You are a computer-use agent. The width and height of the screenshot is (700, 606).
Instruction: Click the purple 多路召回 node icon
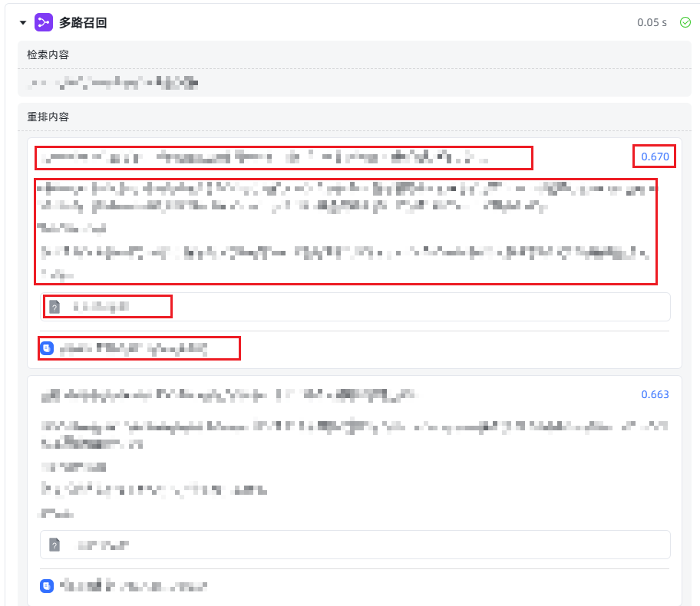44,22
